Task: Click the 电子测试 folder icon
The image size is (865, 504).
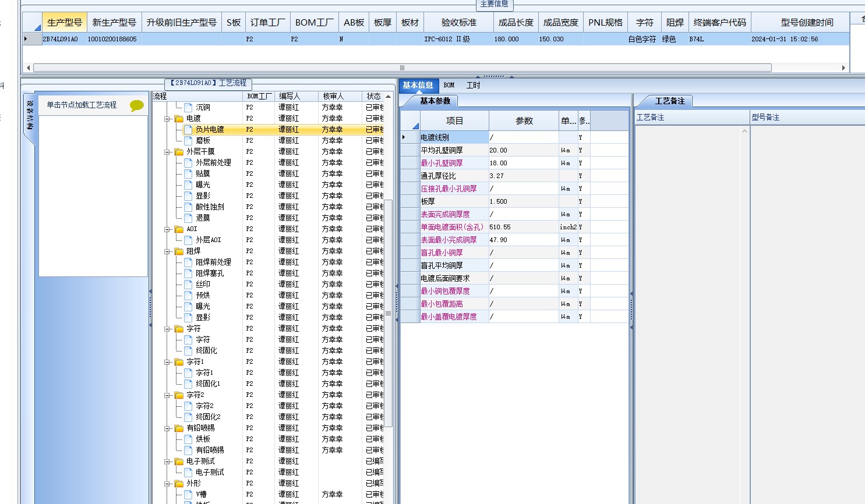Action: 179,462
